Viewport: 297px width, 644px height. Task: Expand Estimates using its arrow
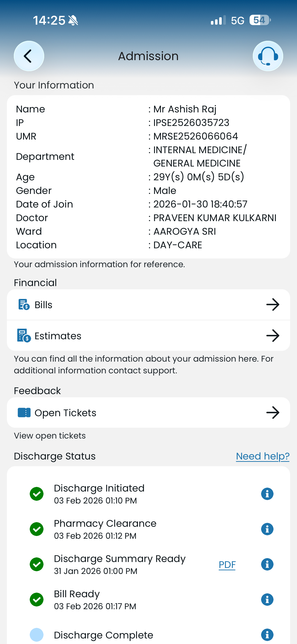(273, 336)
